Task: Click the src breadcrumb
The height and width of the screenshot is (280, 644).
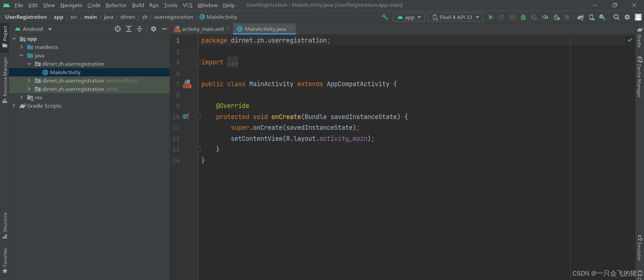Action: (74, 17)
